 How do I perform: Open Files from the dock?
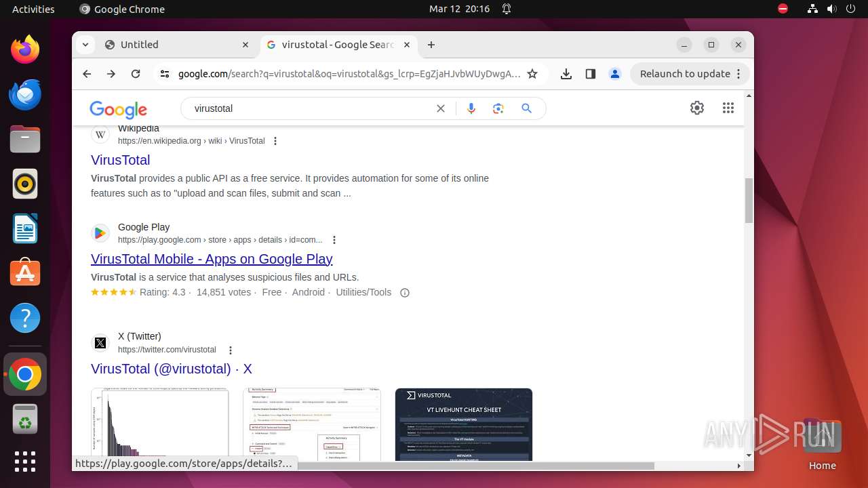point(25,139)
